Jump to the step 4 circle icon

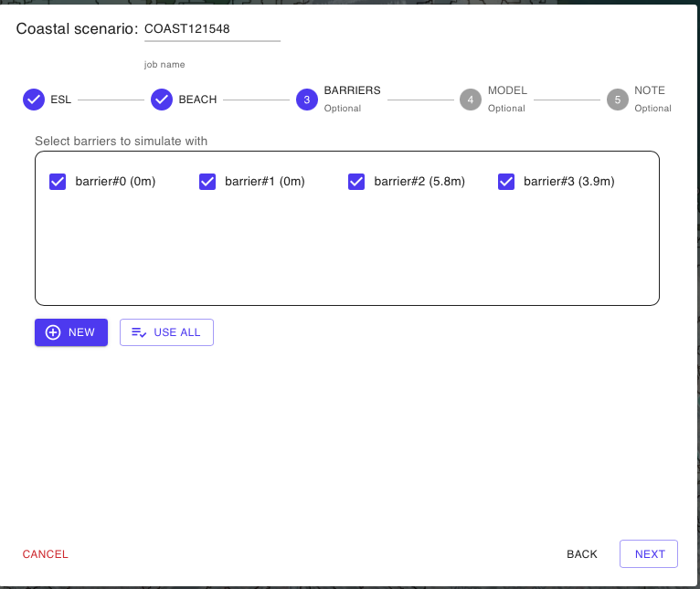coord(471,100)
